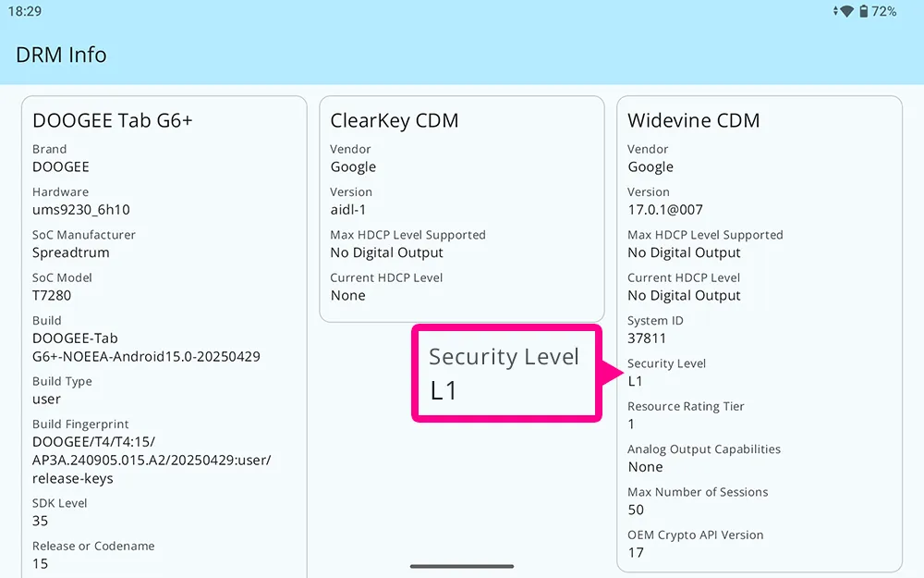Tap the Widevine Security Level value L1
The height and width of the screenshot is (578, 924).
[x=636, y=382]
